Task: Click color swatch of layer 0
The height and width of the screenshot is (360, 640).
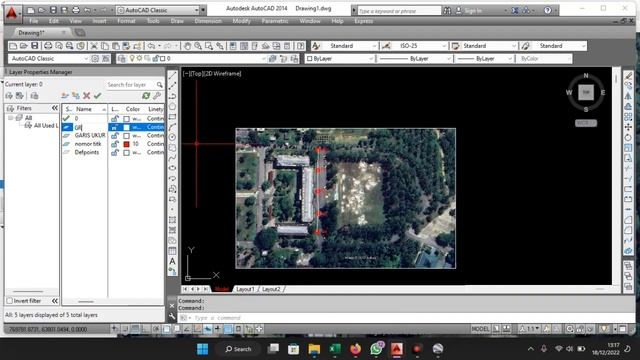Action: [x=127, y=118]
